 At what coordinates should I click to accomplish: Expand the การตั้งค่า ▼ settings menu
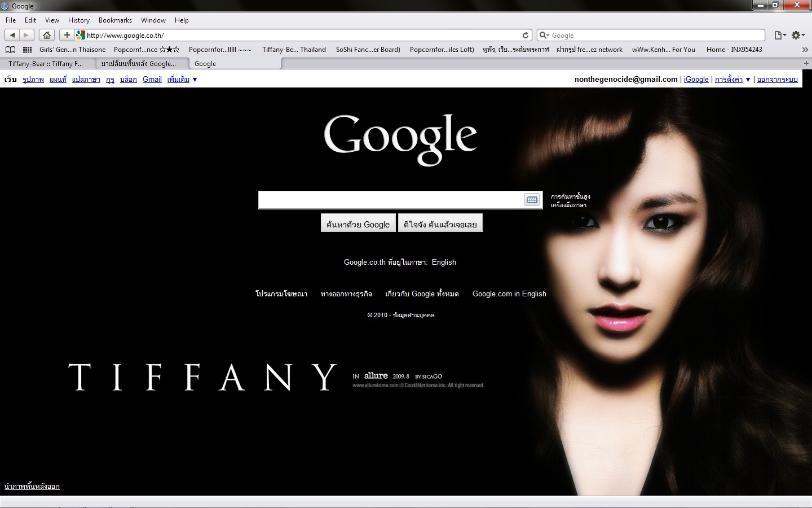pyautogui.click(x=732, y=80)
